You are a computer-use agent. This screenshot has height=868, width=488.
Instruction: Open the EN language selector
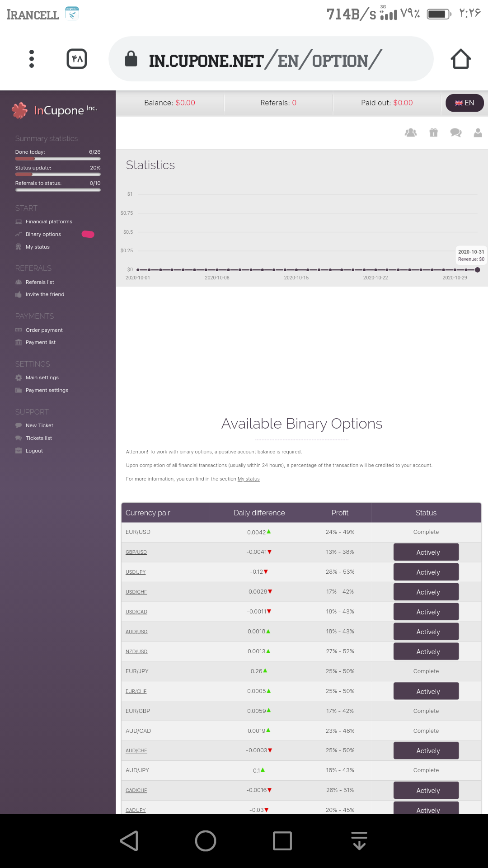coord(465,103)
